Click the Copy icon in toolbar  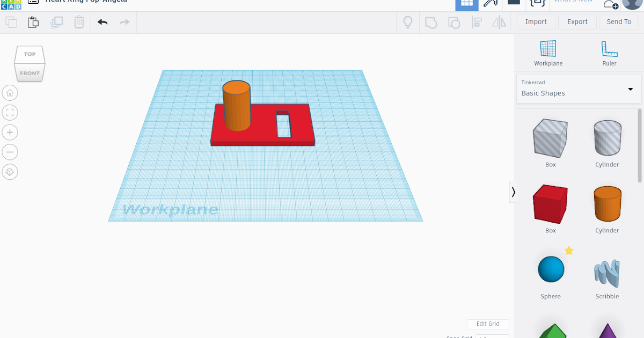tap(11, 22)
